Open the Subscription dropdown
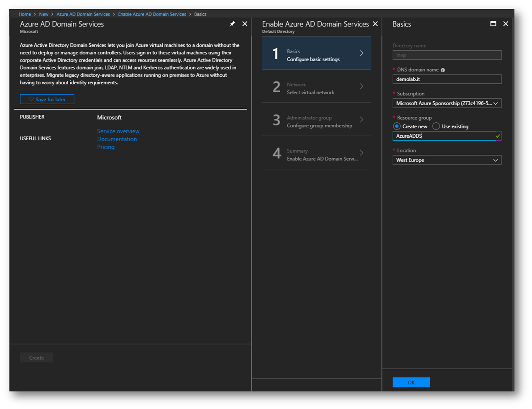 click(447, 103)
